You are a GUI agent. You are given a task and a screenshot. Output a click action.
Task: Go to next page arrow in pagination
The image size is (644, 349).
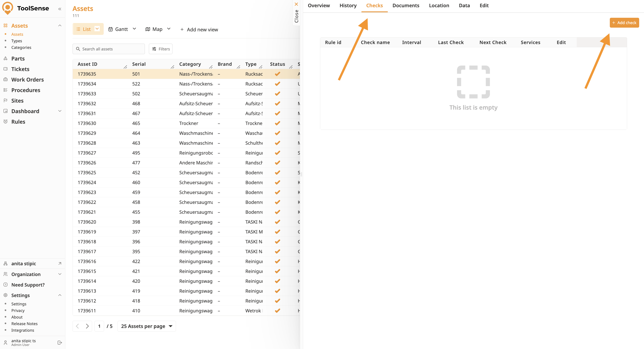(87, 326)
